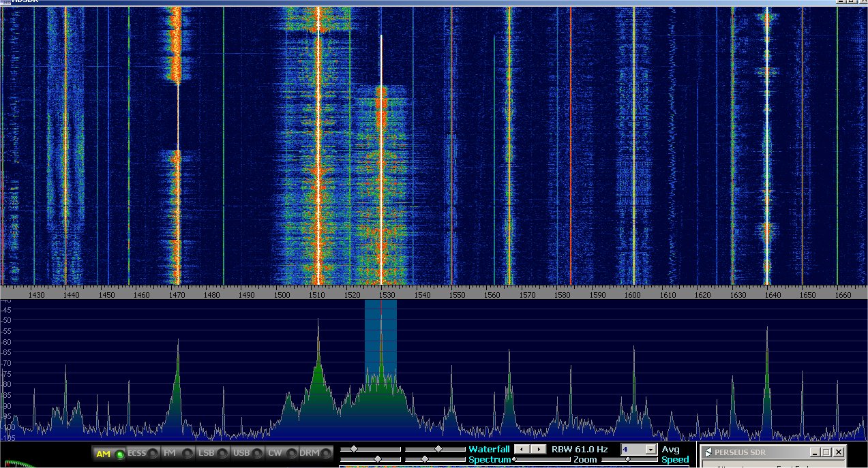Maximize the PERSEUS SDR window
The height and width of the screenshot is (468, 868).
(826, 452)
